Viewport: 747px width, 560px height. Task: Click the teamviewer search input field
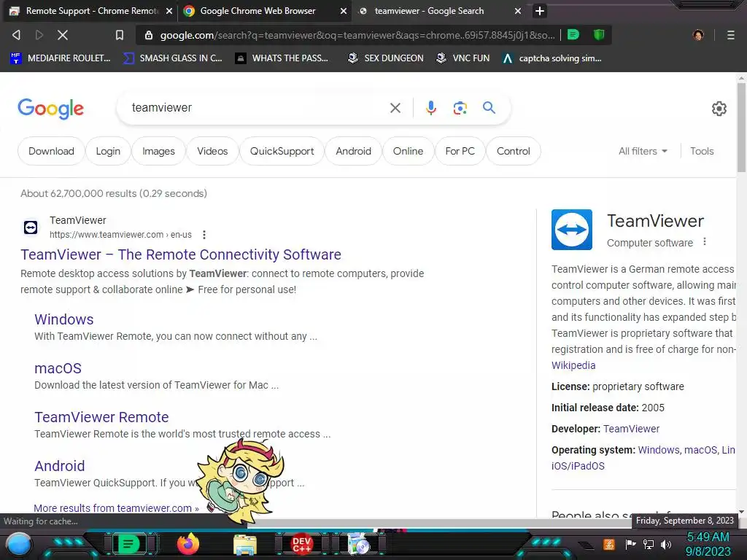[258, 108]
